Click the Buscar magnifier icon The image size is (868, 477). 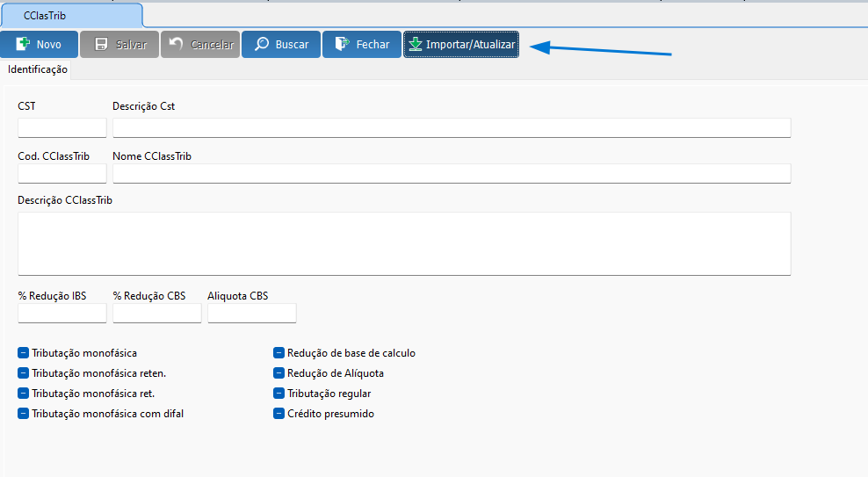pos(261,45)
